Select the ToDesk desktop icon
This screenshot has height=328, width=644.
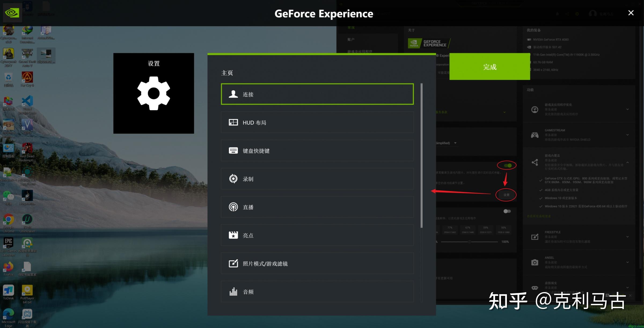[x=8, y=292]
